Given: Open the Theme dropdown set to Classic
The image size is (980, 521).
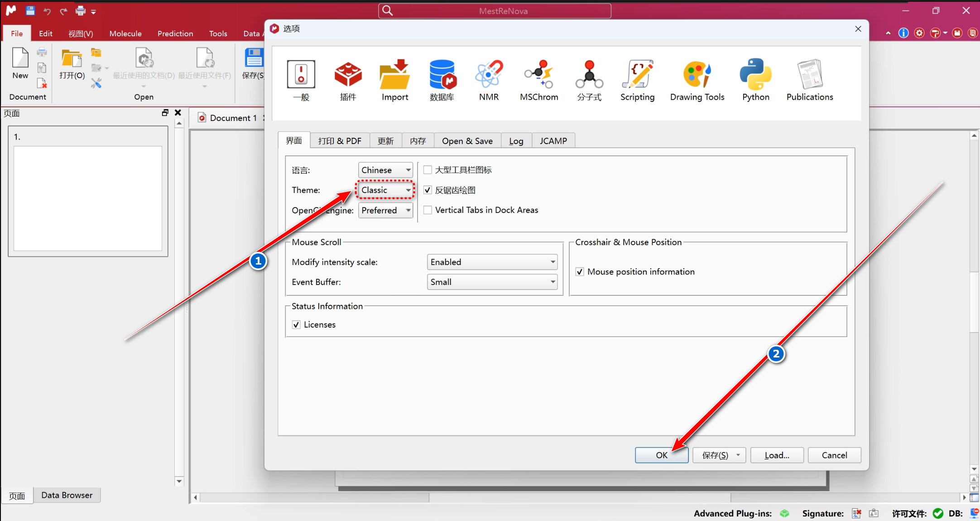Looking at the screenshot, I should point(385,190).
